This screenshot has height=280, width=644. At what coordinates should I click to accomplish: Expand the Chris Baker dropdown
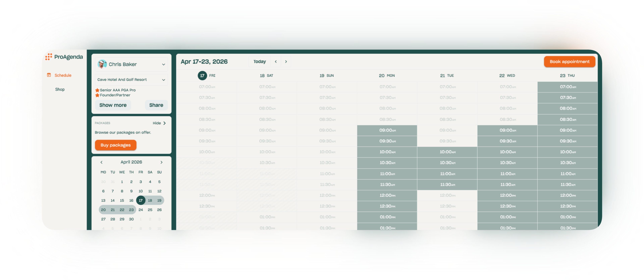131,64
